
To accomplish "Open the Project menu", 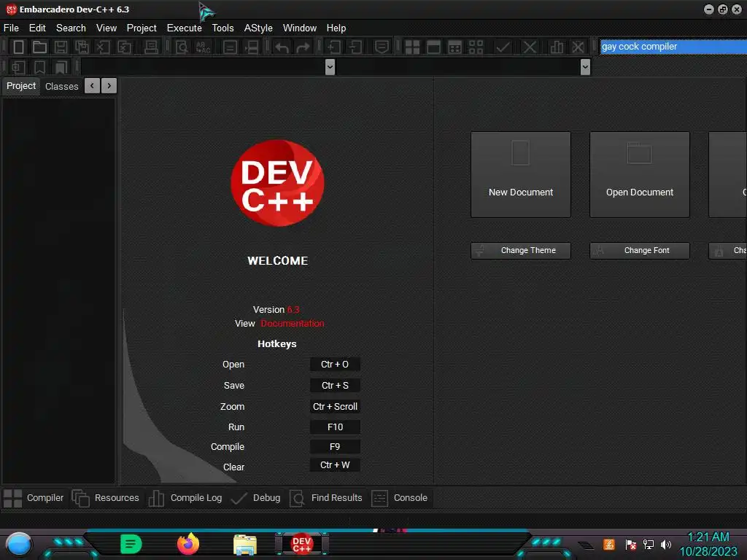I will click(142, 28).
